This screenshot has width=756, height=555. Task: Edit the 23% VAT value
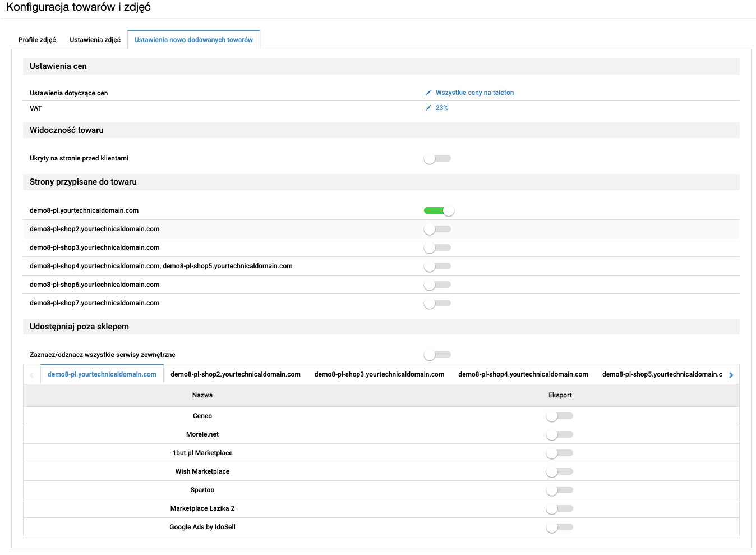pos(442,108)
